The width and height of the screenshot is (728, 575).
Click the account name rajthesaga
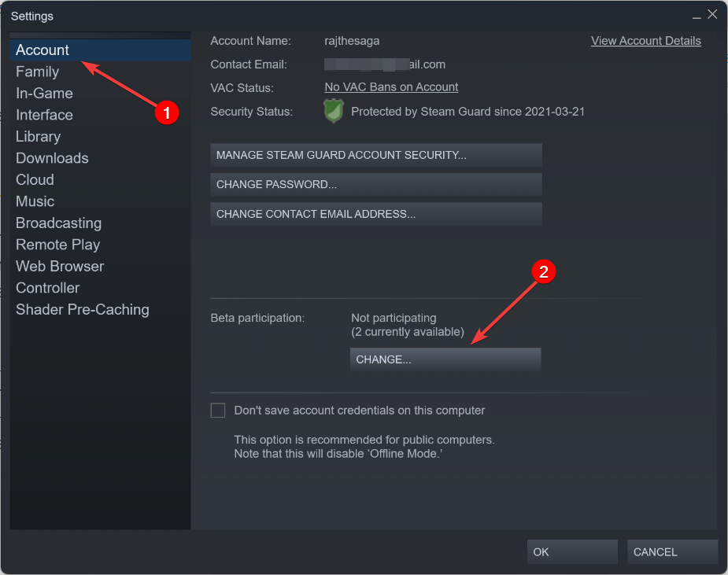pyautogui.click(x=352, y=41)
